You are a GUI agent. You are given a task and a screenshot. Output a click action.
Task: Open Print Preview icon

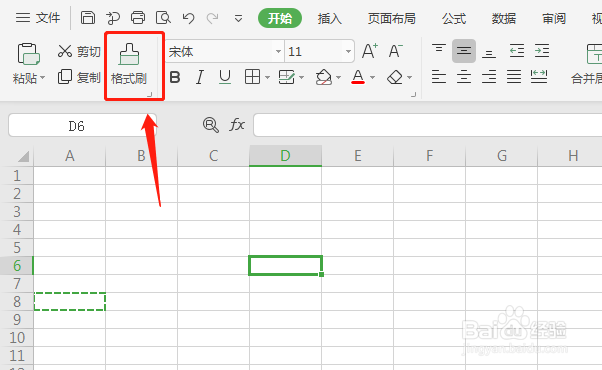[x=163, y=18]
